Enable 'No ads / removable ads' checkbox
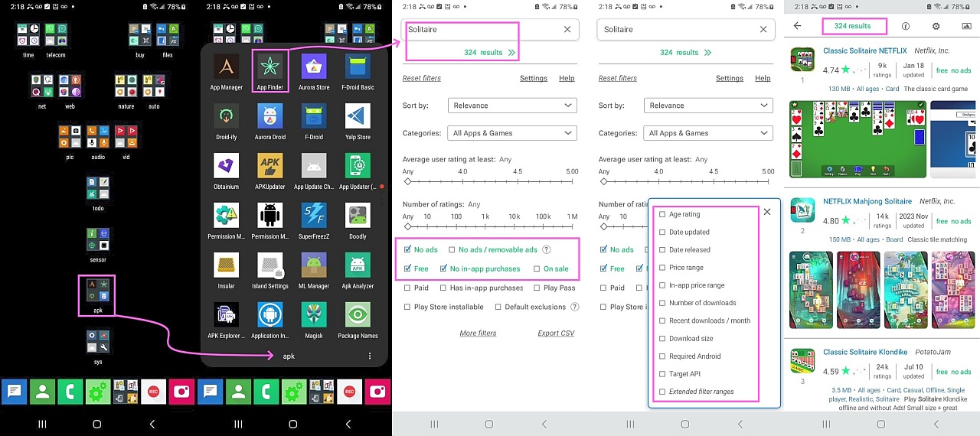The width and height of the screenshot is (980, 436). (452, 249)
